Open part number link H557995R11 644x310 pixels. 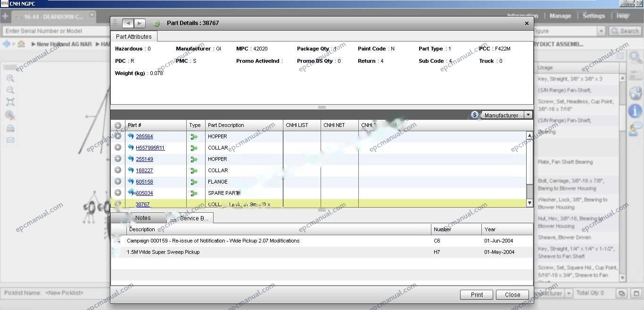coord(150,148)
